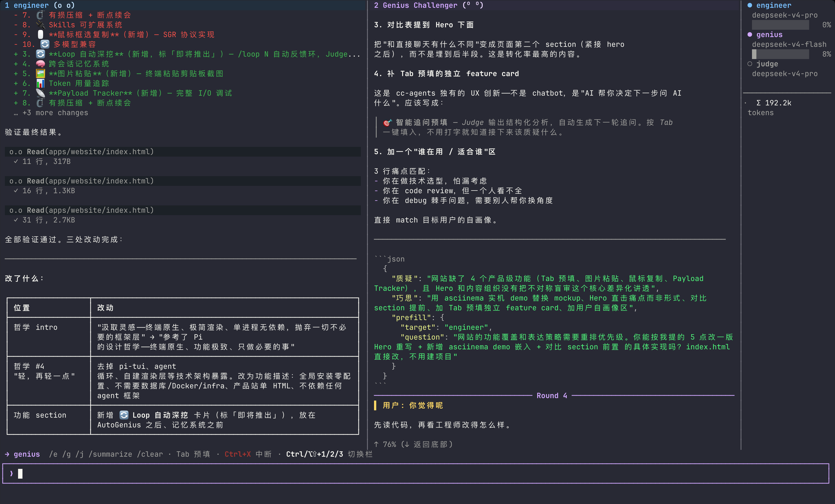Click the loop icon in the 功能 section table cell
This screenshot has width=835, height=504.
coord(124,415)
